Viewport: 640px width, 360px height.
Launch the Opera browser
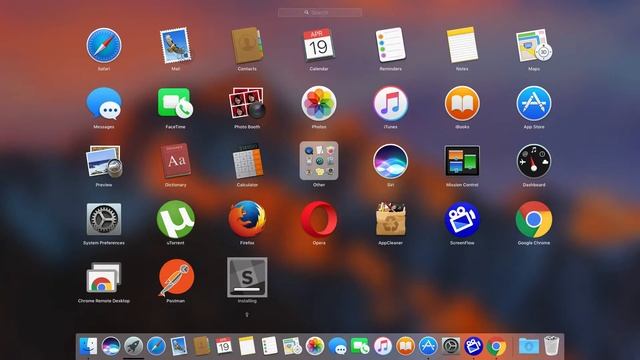click(319, 219)
